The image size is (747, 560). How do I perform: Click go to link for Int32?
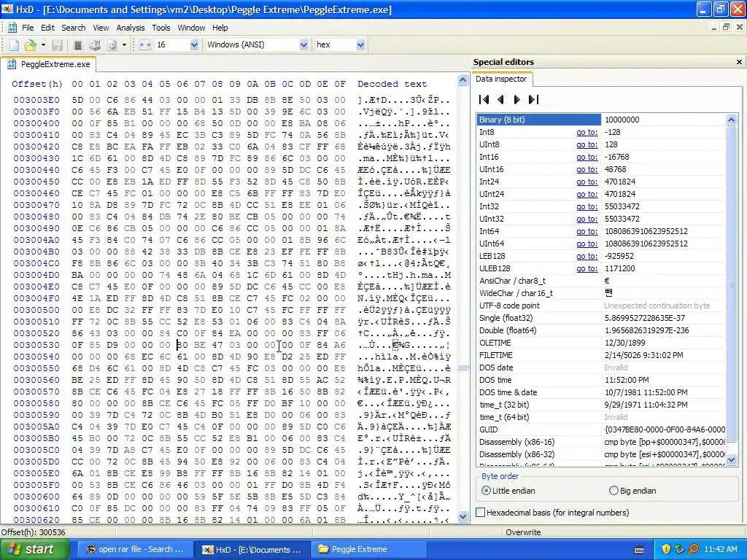pyautogui.click(x=587, y=206)
